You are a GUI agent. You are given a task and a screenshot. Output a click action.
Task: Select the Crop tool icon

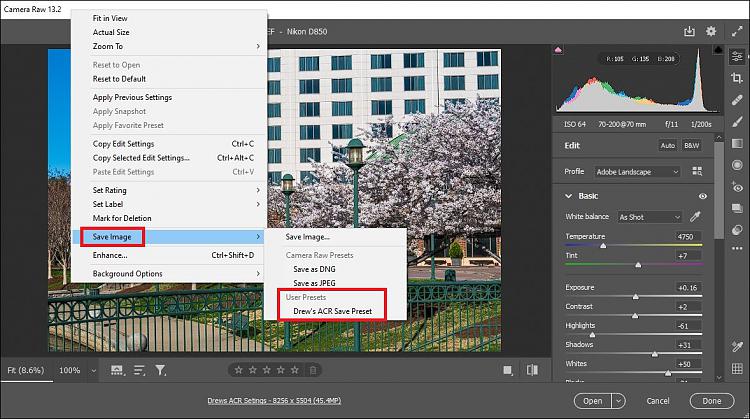pos(737,78)
